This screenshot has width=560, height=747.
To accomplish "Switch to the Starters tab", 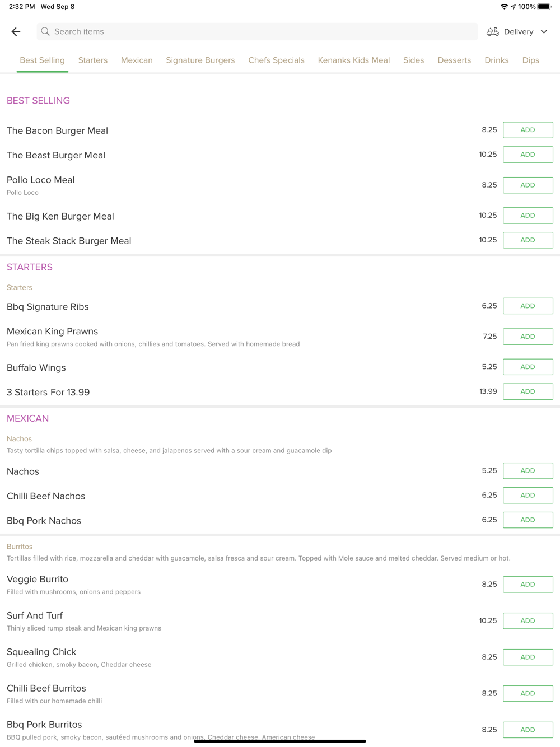I will pyautogui.click(x=93, y=60).
